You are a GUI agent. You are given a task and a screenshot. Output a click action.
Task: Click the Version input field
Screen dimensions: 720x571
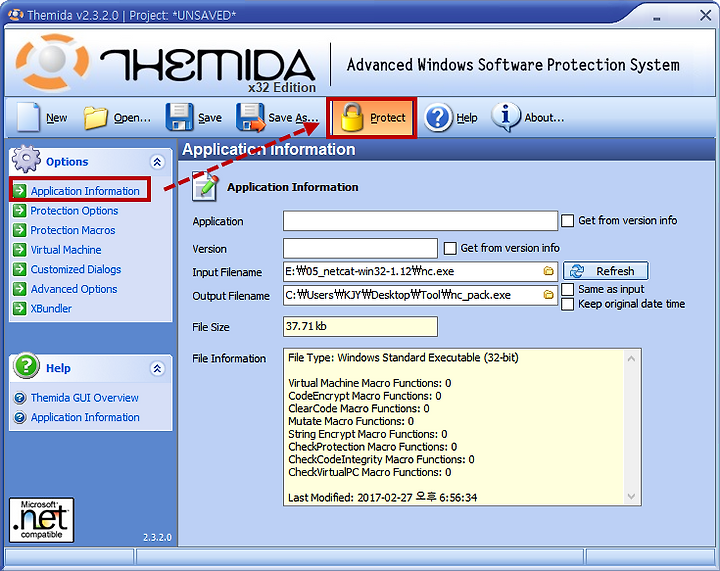click(x=360, y=248)
